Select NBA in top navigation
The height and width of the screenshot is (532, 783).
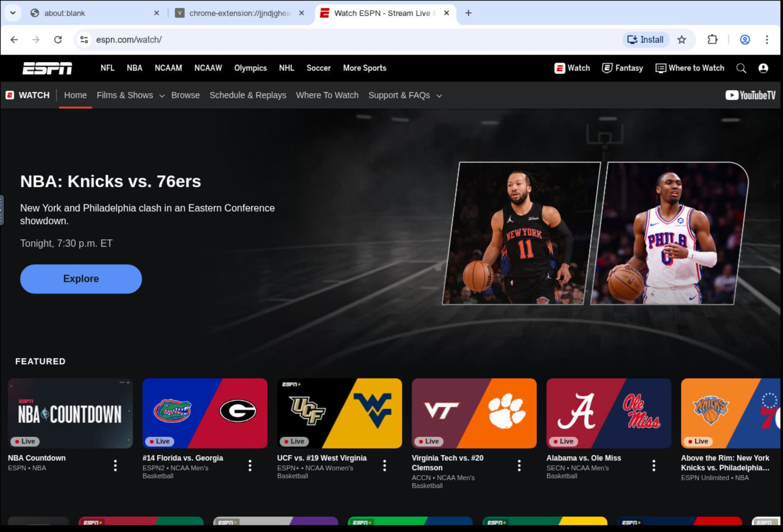[134, 68]
